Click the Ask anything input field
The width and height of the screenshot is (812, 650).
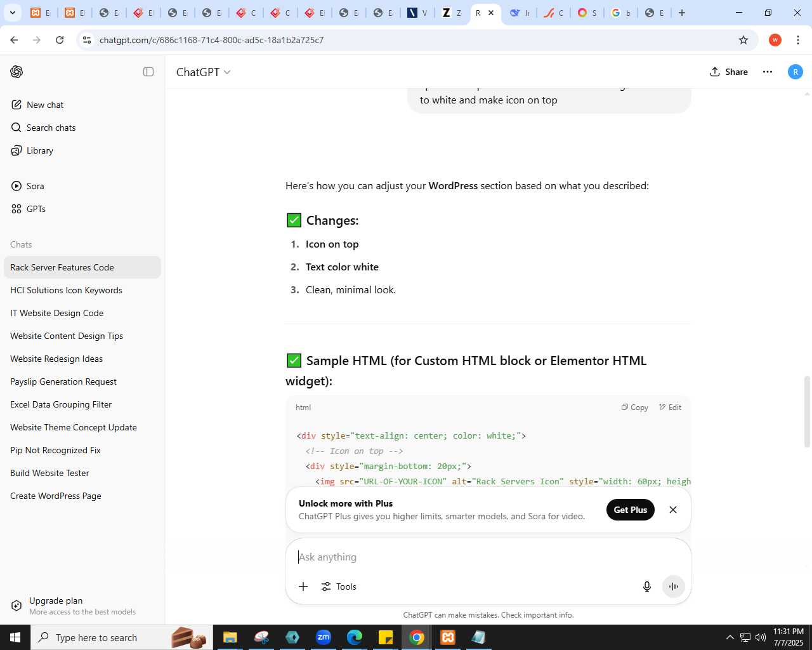pos(488,557)
